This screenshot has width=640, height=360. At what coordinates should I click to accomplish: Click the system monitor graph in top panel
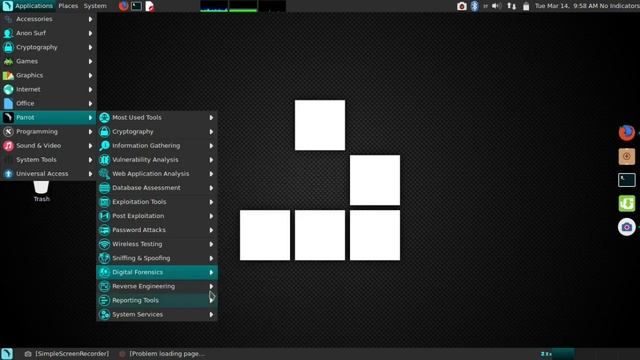coord(242,6)
